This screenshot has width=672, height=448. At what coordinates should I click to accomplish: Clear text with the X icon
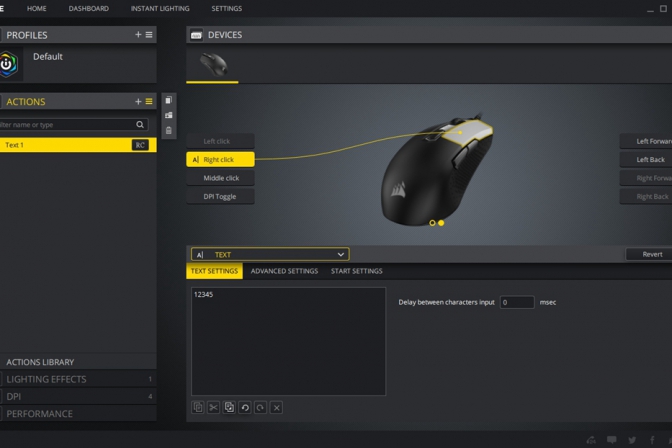coord(276,407)
